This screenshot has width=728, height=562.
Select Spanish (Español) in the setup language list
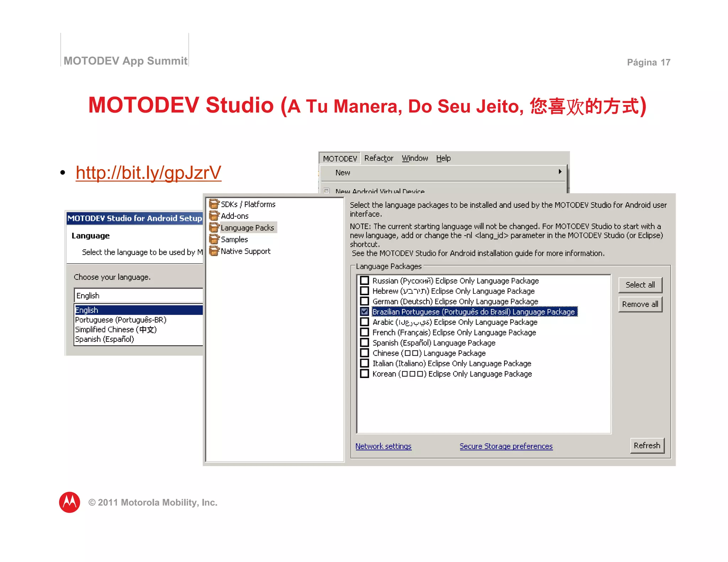point(139,339)
